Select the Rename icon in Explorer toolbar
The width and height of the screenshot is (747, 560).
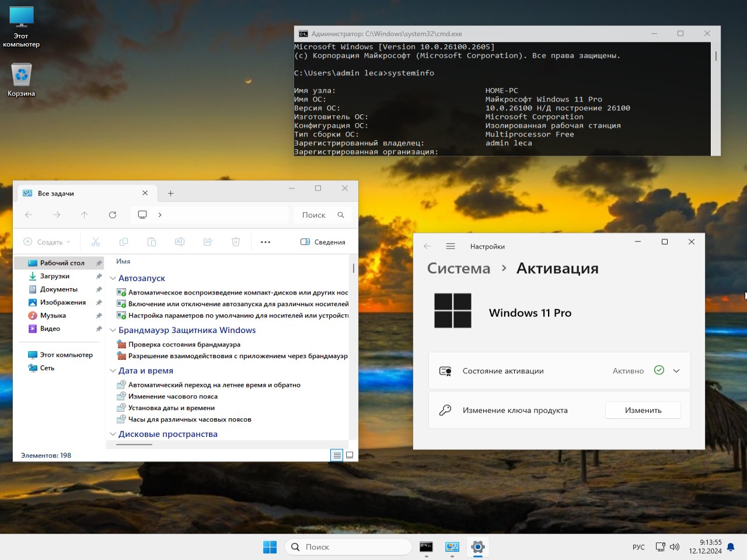180,242
